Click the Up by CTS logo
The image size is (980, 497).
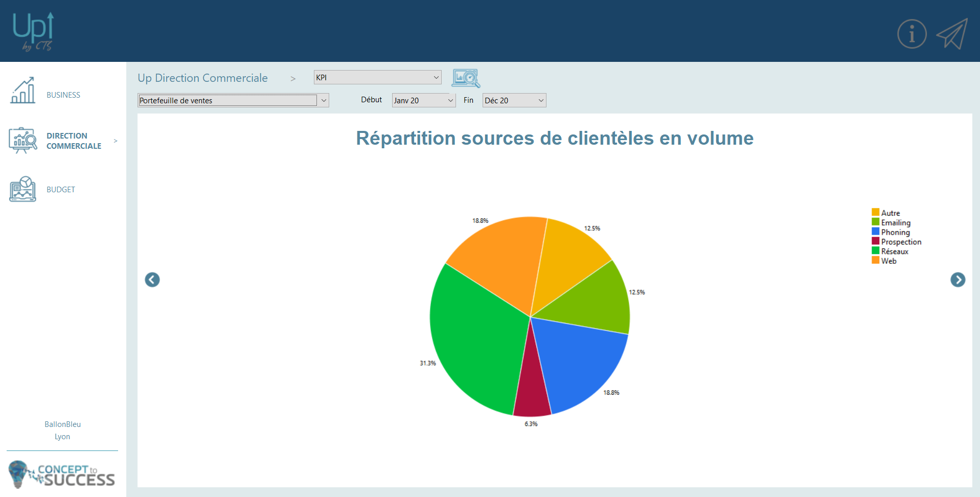point(33,32)
